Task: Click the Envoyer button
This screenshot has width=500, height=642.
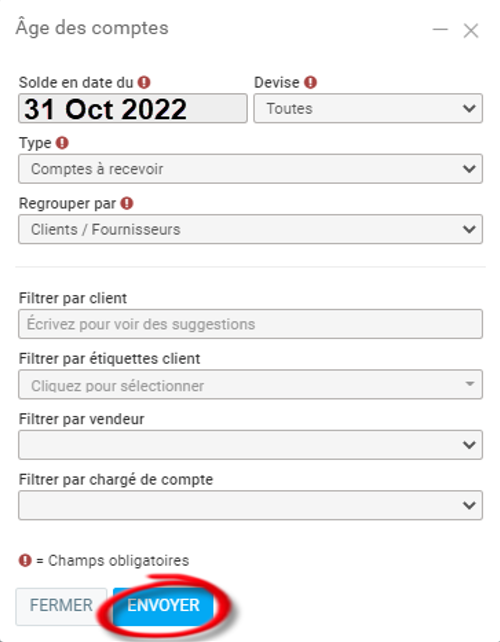Action: click(x=163, y=606)
